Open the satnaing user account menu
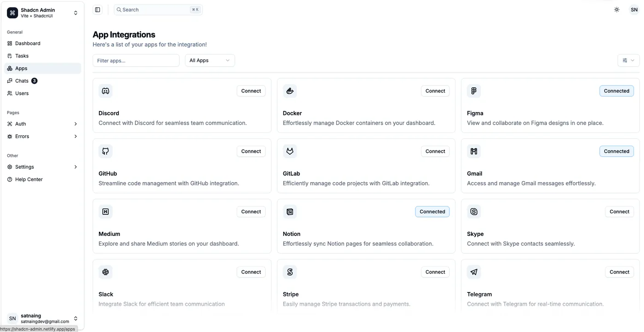This screenshot has width=644, height=332. [42, 319]
